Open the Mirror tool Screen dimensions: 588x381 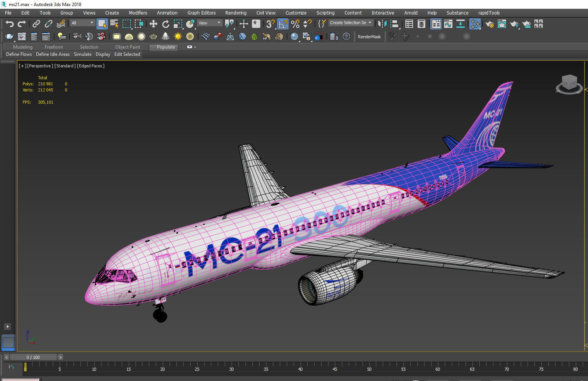[x=382, y=24]
